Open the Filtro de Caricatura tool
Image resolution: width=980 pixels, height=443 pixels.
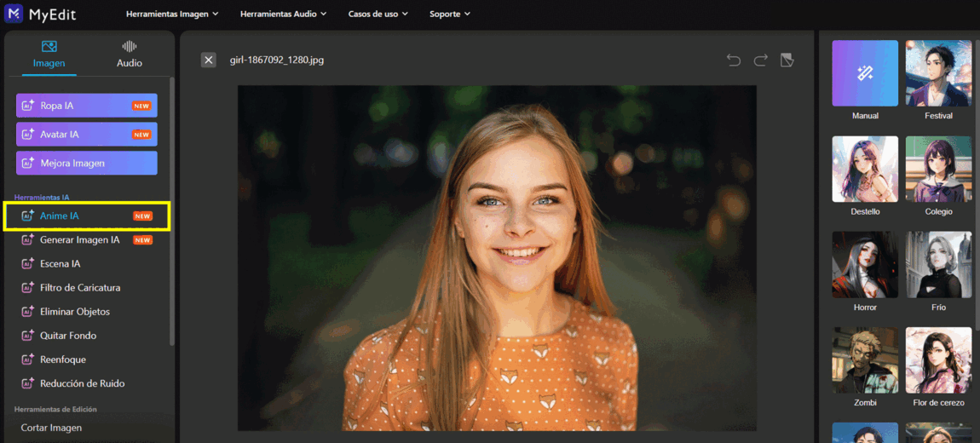click(79, 288)
